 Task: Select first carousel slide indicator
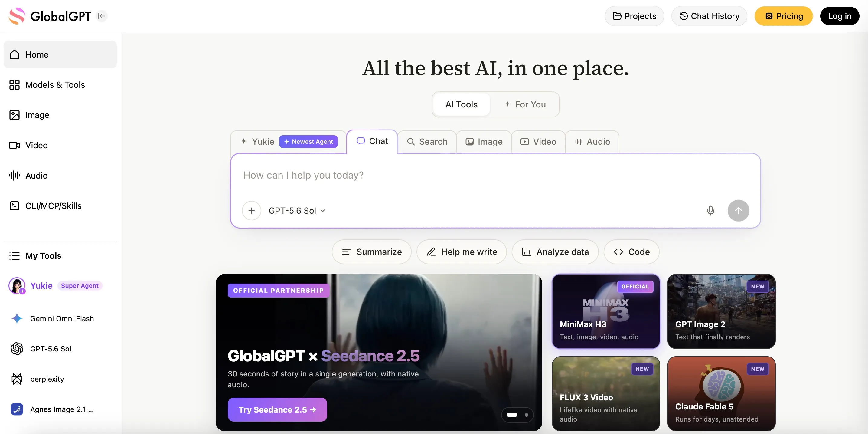(x=512, y=415)
